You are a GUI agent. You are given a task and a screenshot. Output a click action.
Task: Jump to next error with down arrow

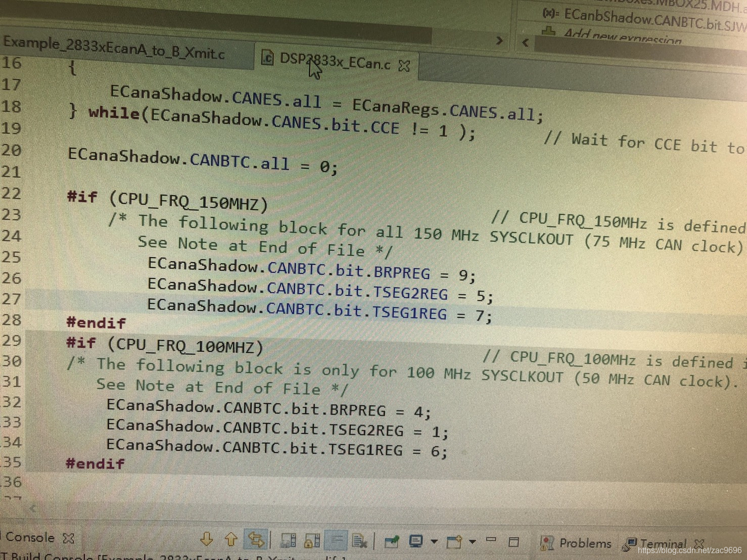click(x=206, y=539)
